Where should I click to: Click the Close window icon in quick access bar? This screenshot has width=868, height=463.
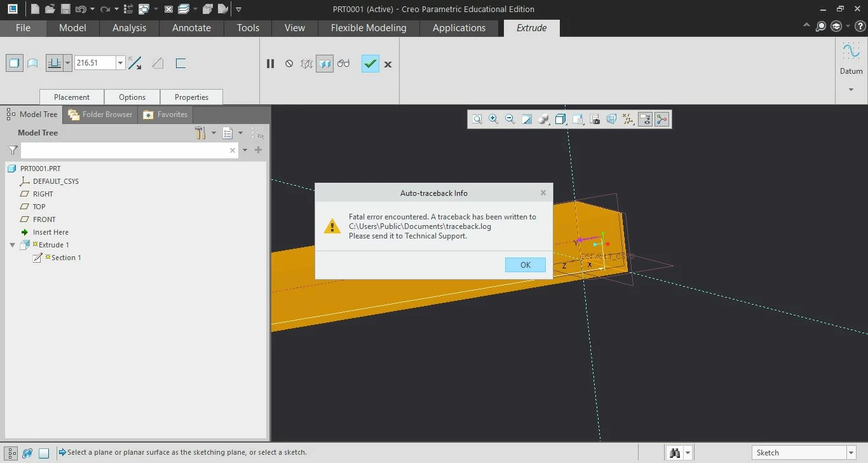pos(168,9)
